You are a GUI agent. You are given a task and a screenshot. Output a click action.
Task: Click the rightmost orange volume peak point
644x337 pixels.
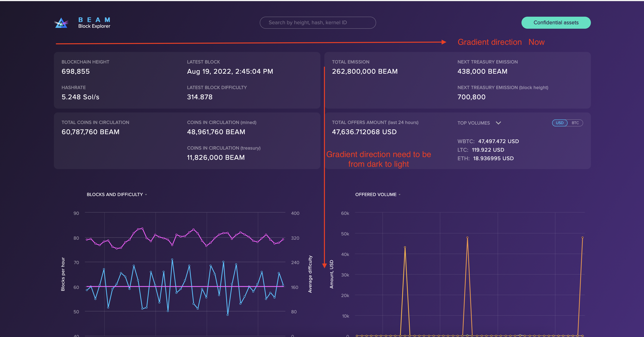582,238
